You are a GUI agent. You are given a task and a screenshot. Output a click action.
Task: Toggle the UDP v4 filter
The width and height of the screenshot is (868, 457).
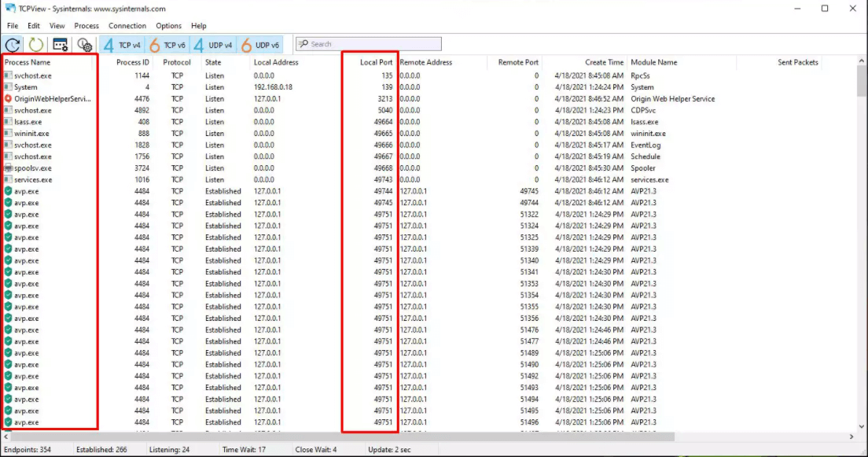(x=213, y=45)
